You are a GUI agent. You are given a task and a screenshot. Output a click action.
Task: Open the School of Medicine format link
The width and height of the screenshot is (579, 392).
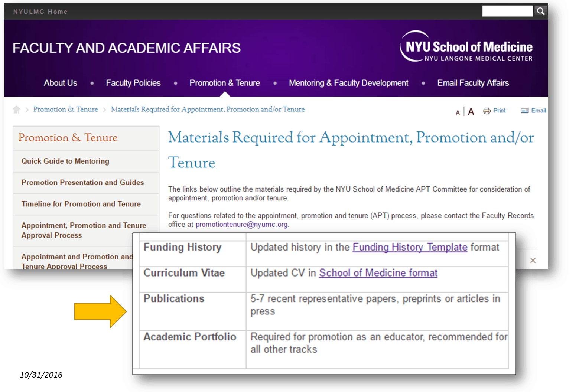378,273
